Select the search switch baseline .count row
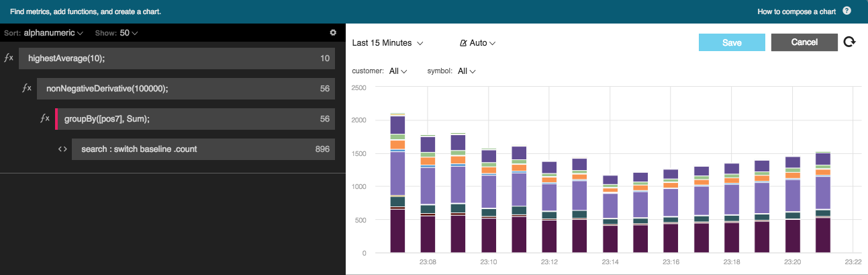The image size is (868, 275). (x=203, y=149)
